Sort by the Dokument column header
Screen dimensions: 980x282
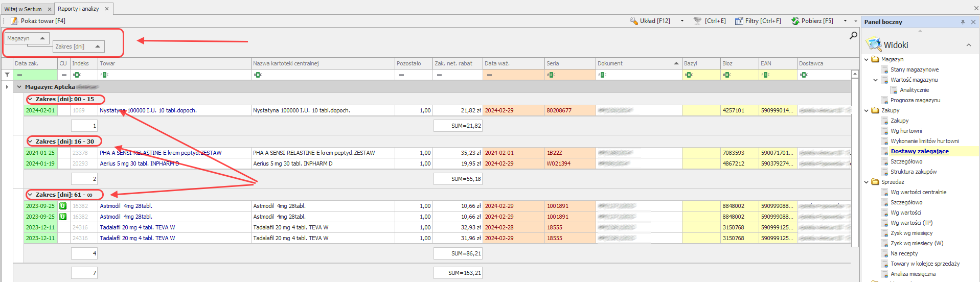pyautogui.click(x=634, y=63)
